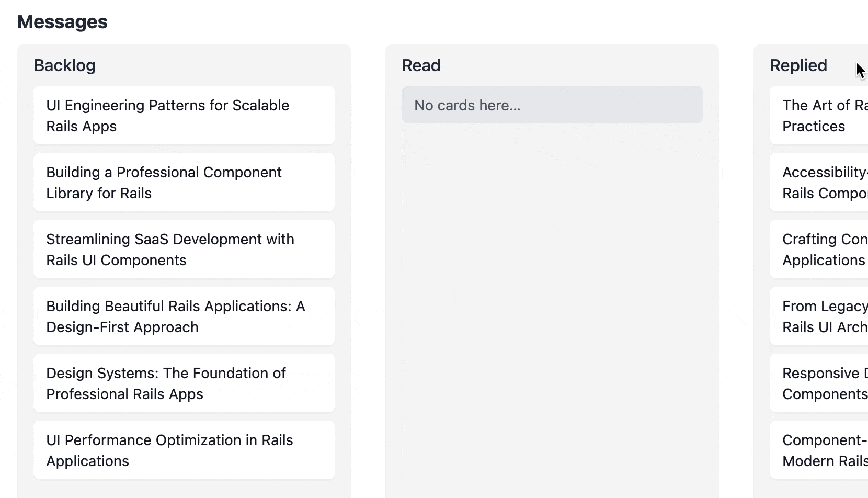The image size is (868, 498).
Task: Select the Replied column title
Action: click(x=798, y=65)
